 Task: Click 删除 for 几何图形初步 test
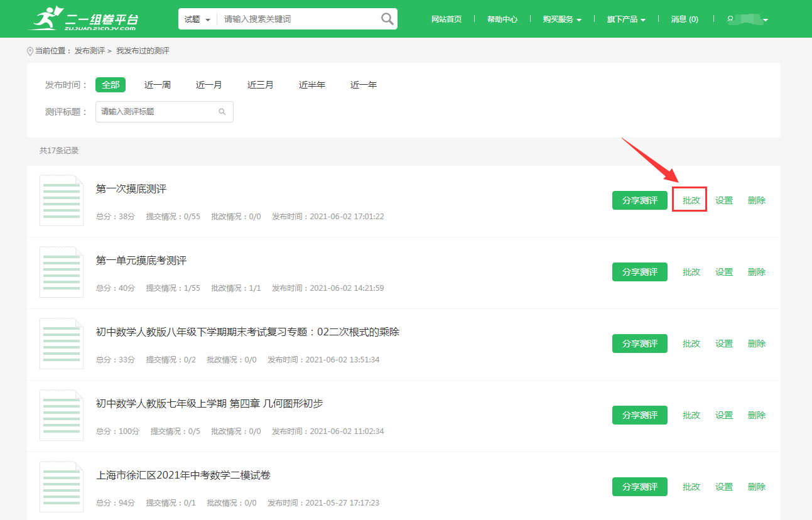coord(757,415)
